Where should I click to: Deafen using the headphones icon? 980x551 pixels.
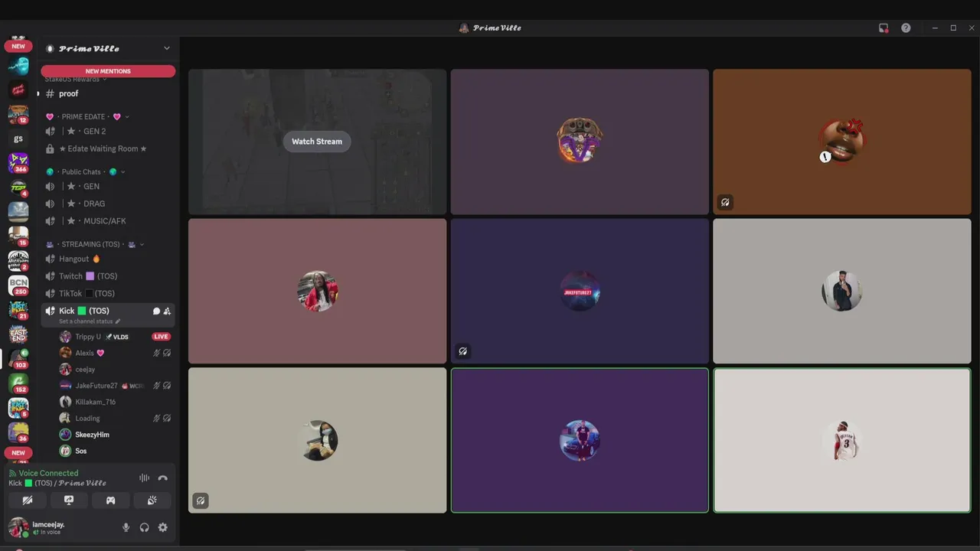point(144,527)
